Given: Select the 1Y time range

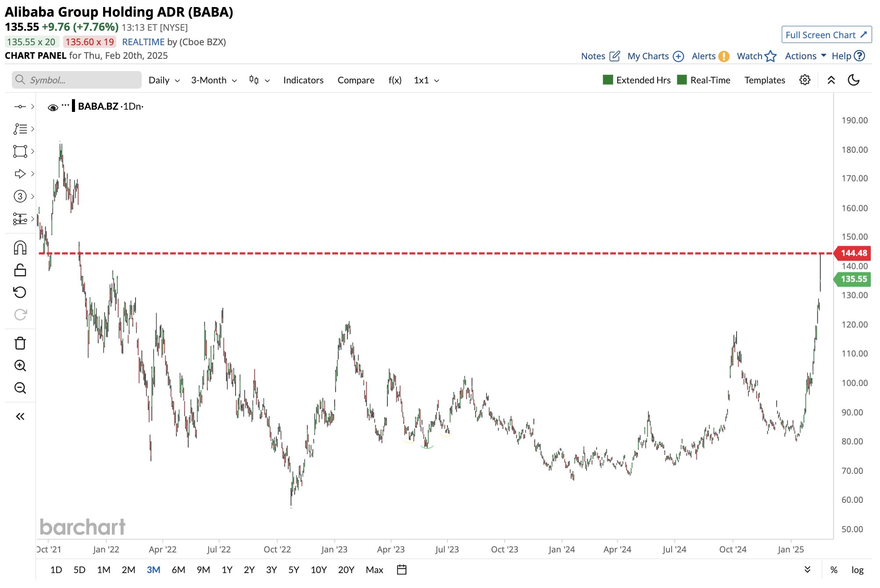Looking at the screenshot, I should (227, 570).
